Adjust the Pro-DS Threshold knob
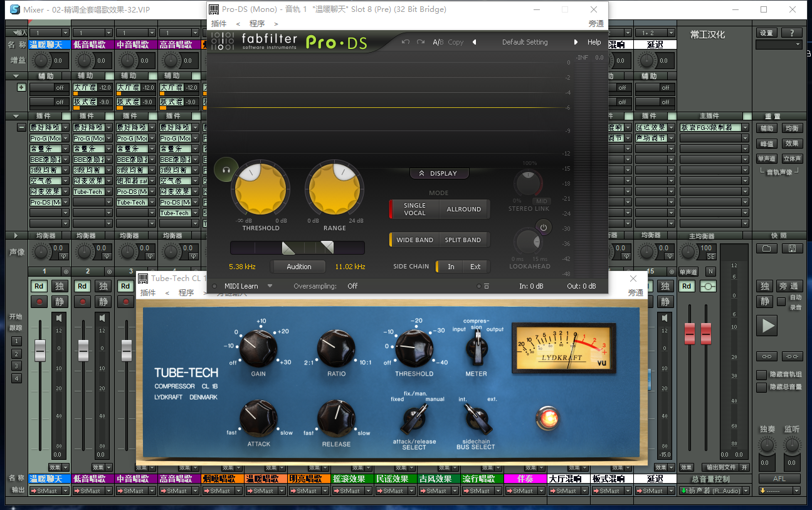This screenshot has width=812, height=510. click(261, 189)
